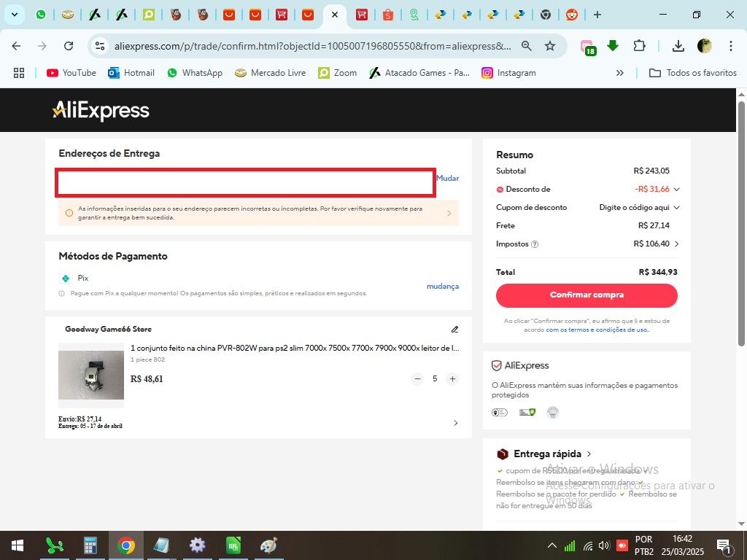Open the Windows Start menu
Viewport: 747px width, 560px height.
pos(18,545)
